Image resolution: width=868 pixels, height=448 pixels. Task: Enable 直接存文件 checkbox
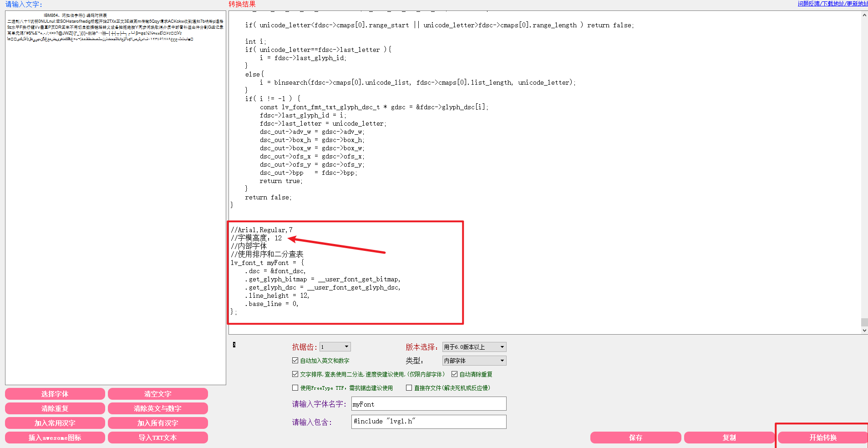point(409,388)
